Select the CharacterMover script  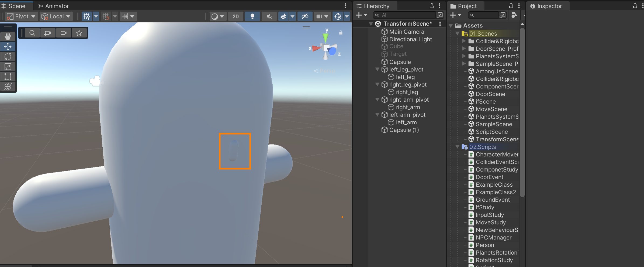(x=497, y=155)
